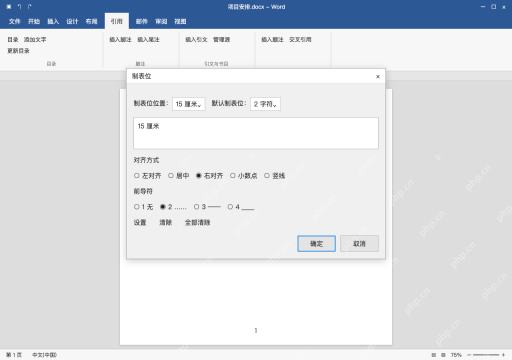Open the 制表位位置 15 厘米 dropdown
Viewport: 512px width, 360px height.
tap(189, 104)
